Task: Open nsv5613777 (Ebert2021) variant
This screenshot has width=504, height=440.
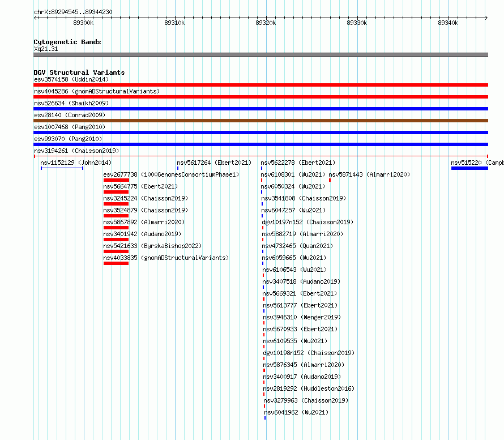Action: pyautogui.click(x=301, y=305)
